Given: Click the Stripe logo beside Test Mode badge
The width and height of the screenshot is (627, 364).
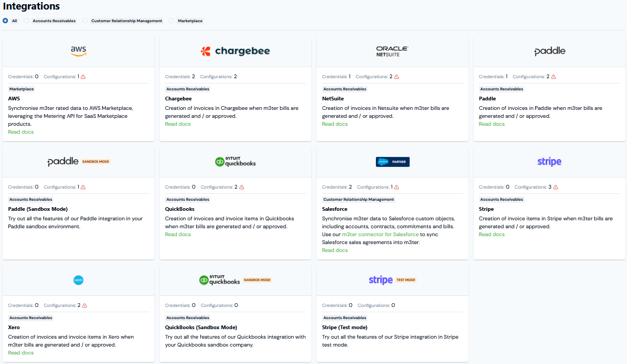Looking at the screenshot, I should tap(380, 279).
